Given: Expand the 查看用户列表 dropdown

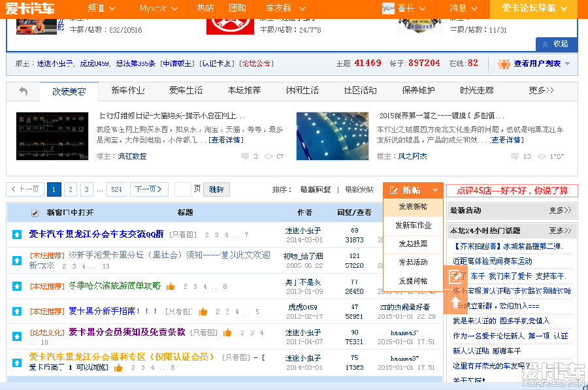Looking at the screenshot, I should [567, 64].
